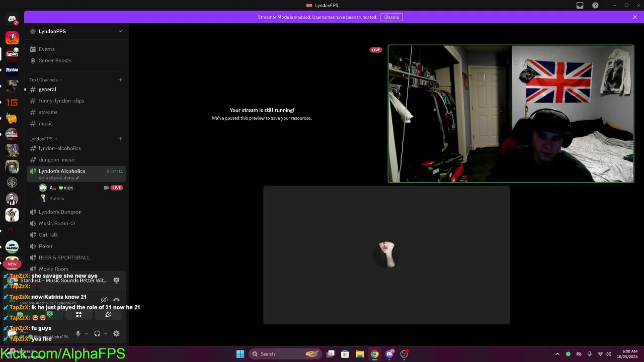Image resolution: width=644 pixels, height=362 pixels.
Task: Open the general text channel
Action: click(76, 89)
